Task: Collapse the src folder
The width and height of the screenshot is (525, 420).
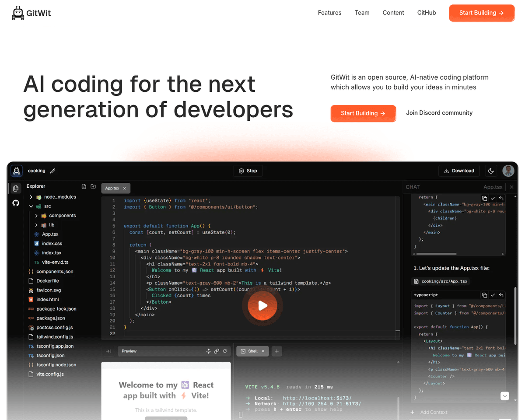Action: [x=31, y=206]
